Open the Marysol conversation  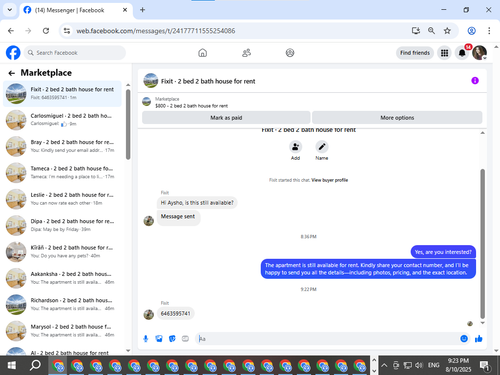click(62, 331)
